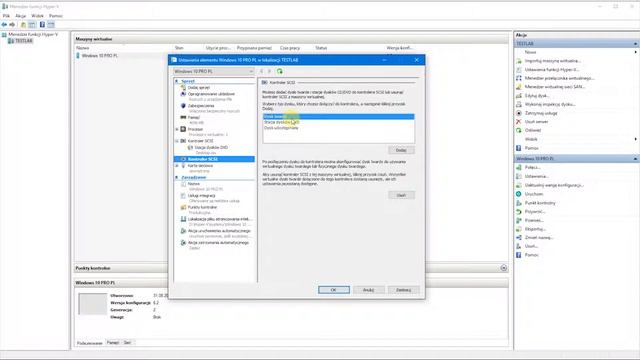Open Menedżer wirtualnej sieci SAN action

coord(555,87)
